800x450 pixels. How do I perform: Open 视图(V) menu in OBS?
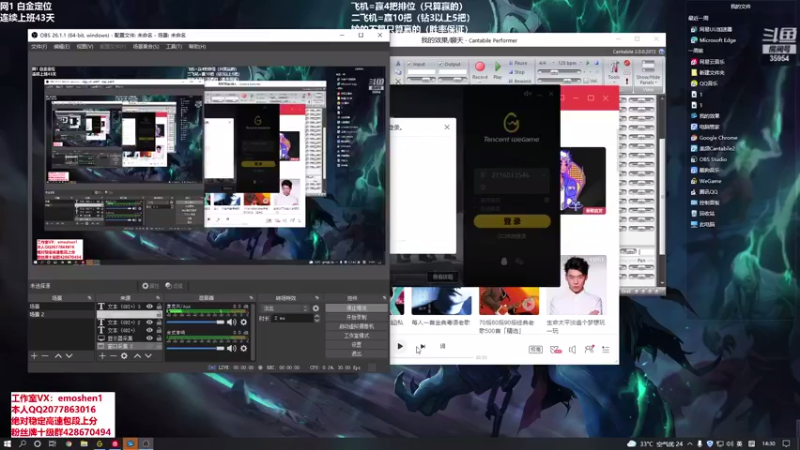pos(85,46)
